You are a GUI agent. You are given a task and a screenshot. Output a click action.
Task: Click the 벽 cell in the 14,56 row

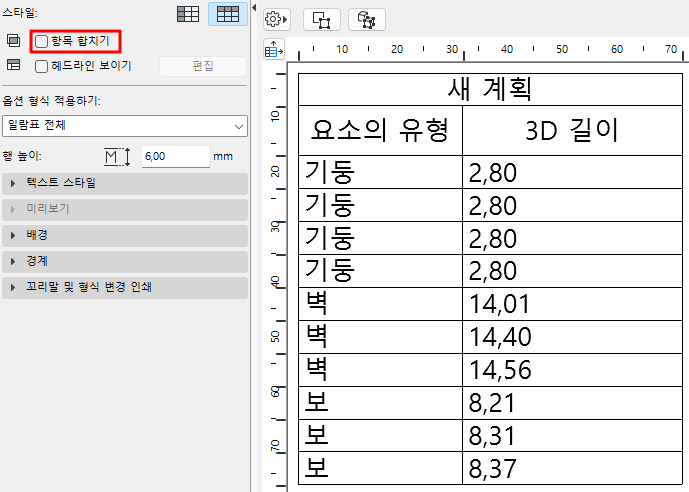pyautogui.click(x=381, y=370)
